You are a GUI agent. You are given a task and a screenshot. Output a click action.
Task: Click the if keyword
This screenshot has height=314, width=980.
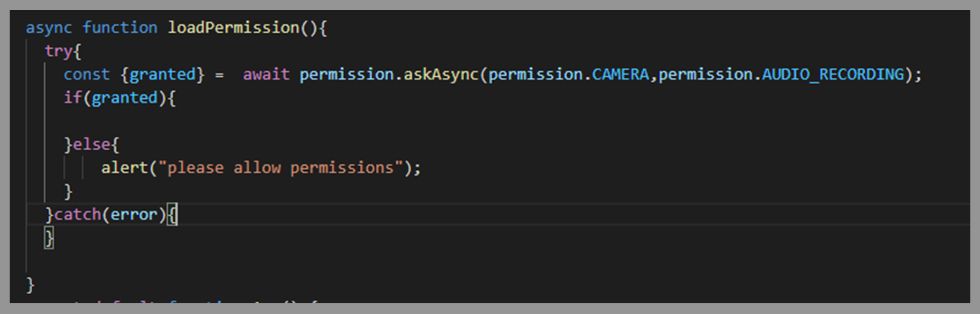coord(72,98)
